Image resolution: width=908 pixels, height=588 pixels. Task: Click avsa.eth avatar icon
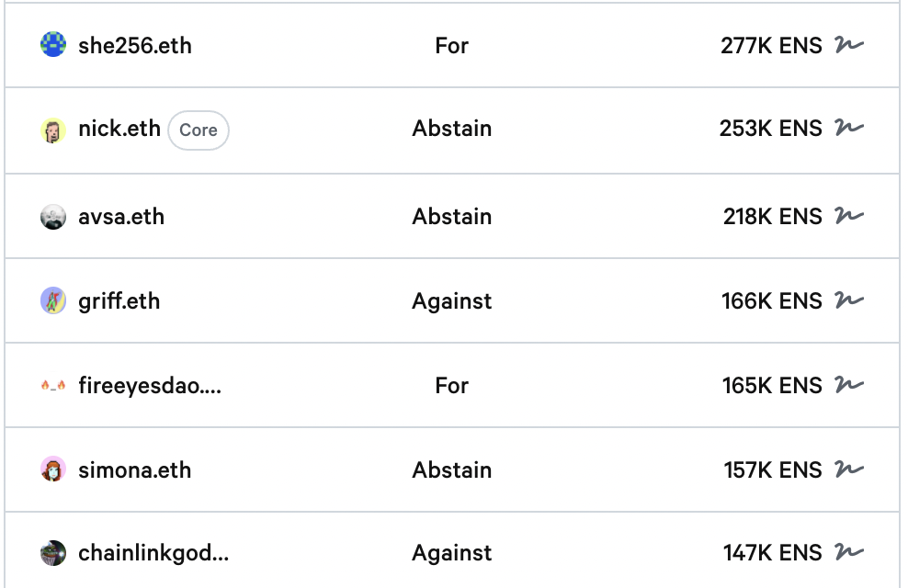tap(53, 217)
